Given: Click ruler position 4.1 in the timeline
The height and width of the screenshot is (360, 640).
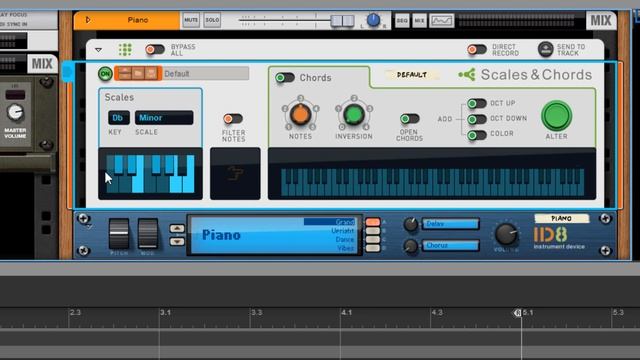Looking at the screenshot, I should [x=347, y=313].
